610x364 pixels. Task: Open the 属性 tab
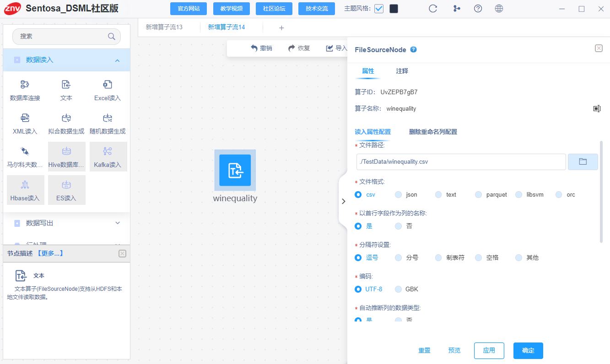pos(368,71)
